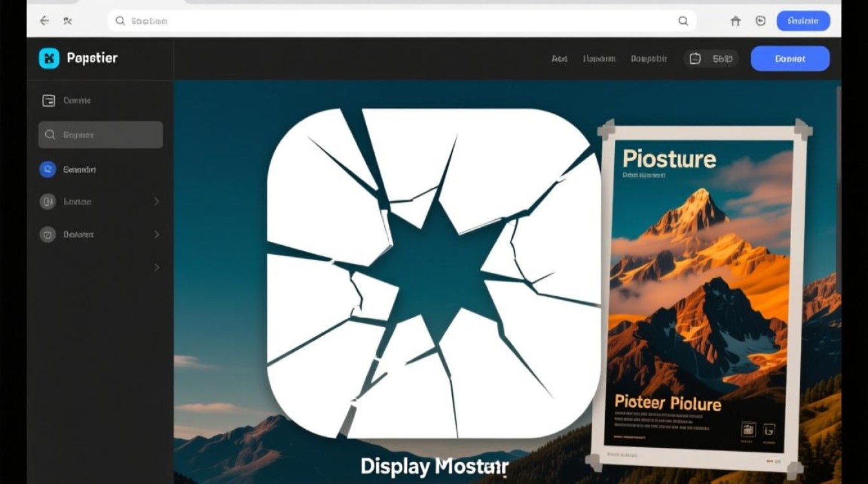The width and height of the screenshot is (868, 484).
Task: Open the third text item in header navigation
Action: [648, 59]
